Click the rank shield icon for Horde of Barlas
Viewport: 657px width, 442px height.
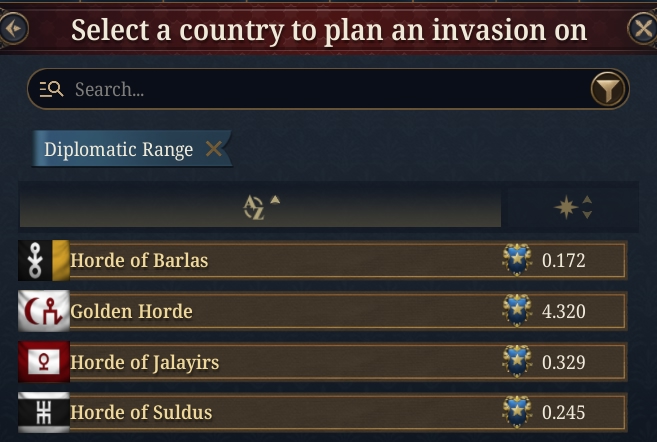[517, 260]
